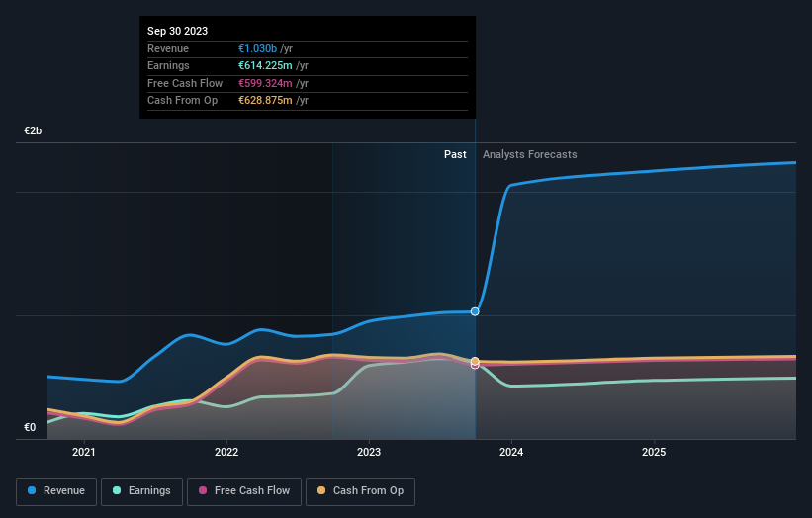Click the Revenue row label in tooltip
812x518 pixels.
tap(168, 48)
